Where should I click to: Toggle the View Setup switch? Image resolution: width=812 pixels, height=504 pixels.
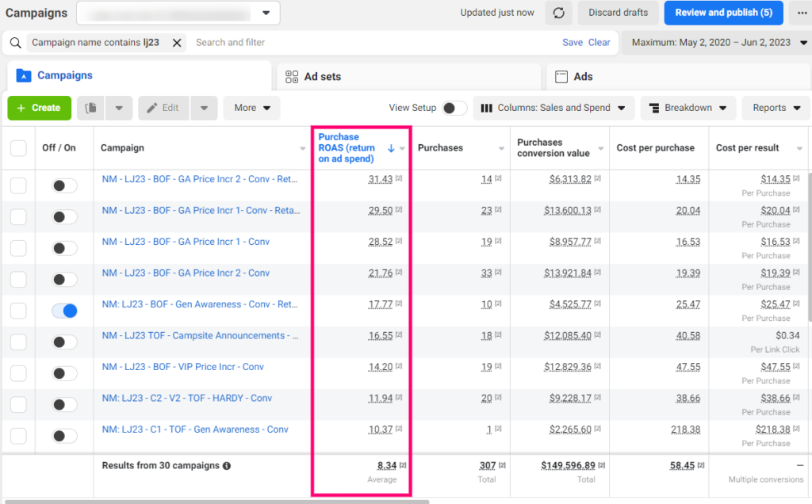454,108
